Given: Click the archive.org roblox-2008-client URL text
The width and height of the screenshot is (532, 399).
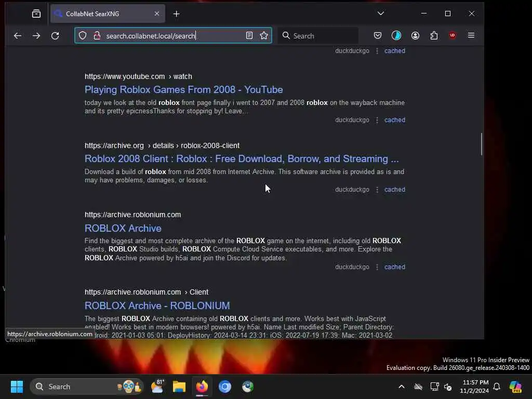Looking at the screenshot, I should (162, 145).
